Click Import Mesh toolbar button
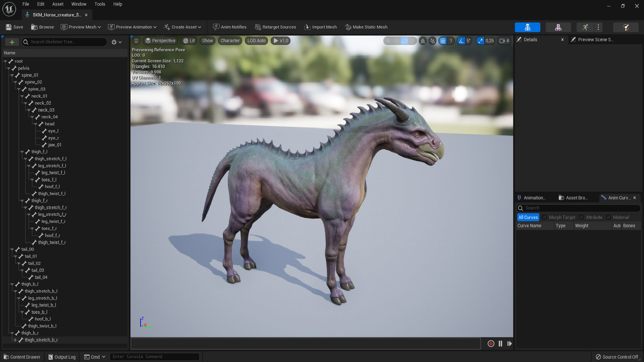 coord(320,27)
